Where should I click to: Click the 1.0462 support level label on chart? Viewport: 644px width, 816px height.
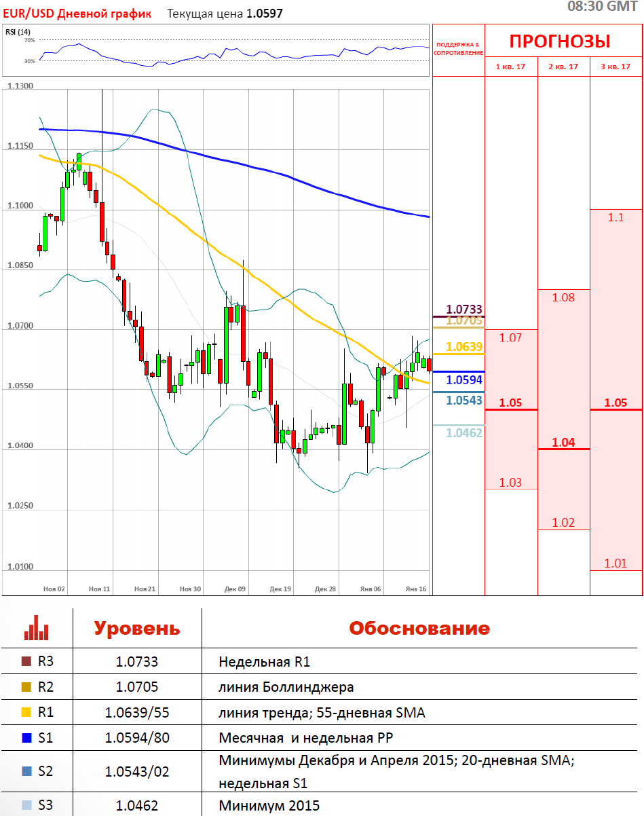click(x=464, y=432)
